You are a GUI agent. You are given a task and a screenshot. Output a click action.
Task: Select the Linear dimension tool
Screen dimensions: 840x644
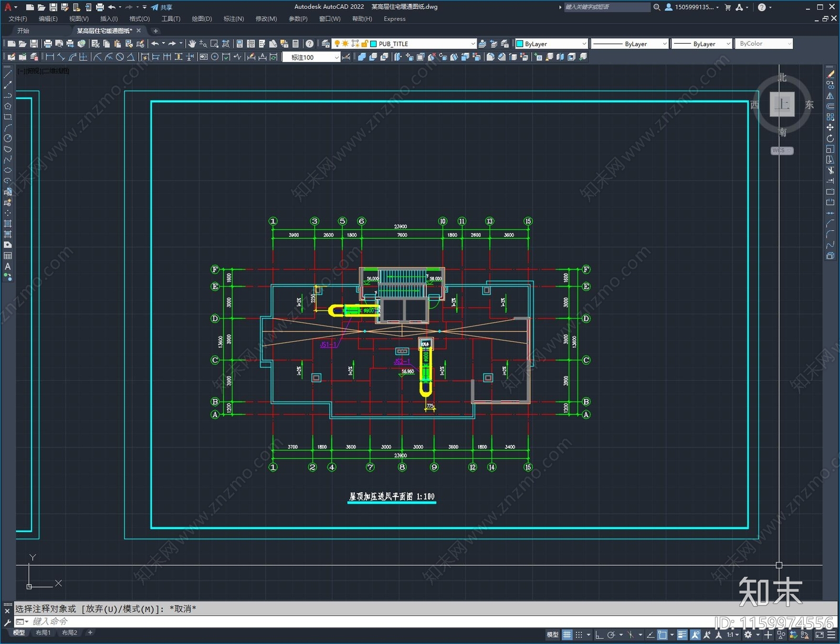point(50,57)
